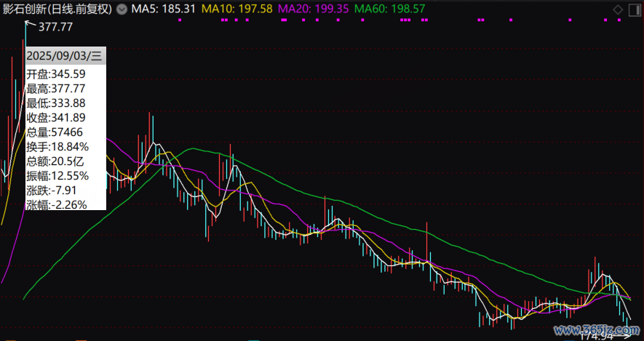Select the 开盘:345.59 row in tooltip
This screenshot has width=644, height=341.
(65, 74)
